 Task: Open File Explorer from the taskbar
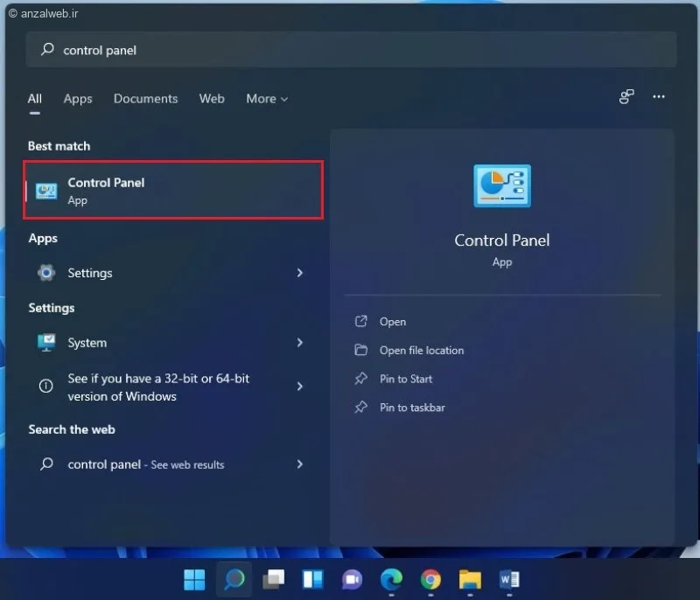[470, 580]
